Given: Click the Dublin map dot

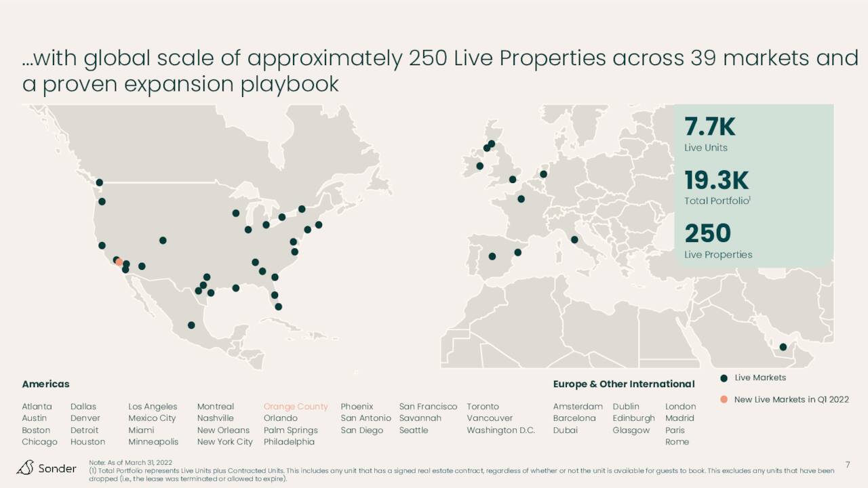Looking at the screenshot, I should [480, 165].
